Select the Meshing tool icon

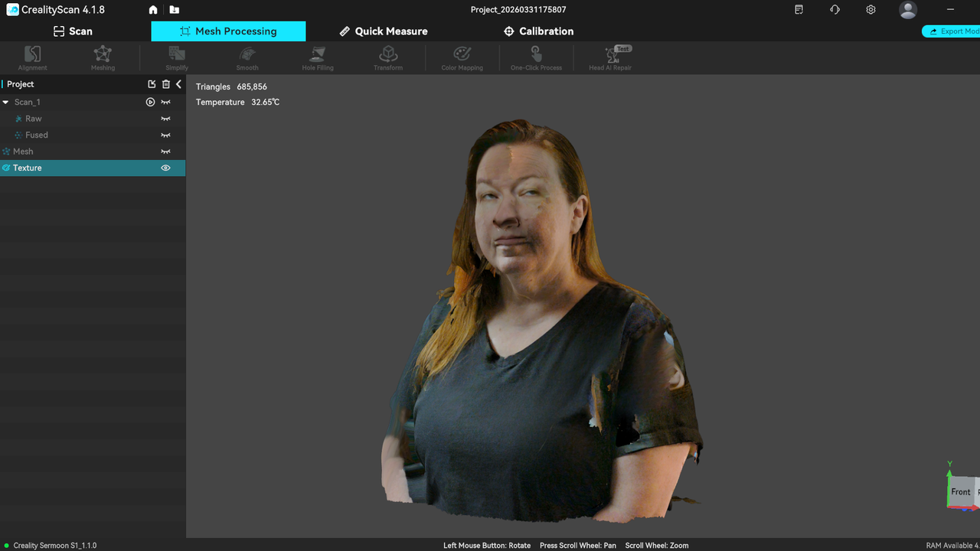click(x=103, y=57)
